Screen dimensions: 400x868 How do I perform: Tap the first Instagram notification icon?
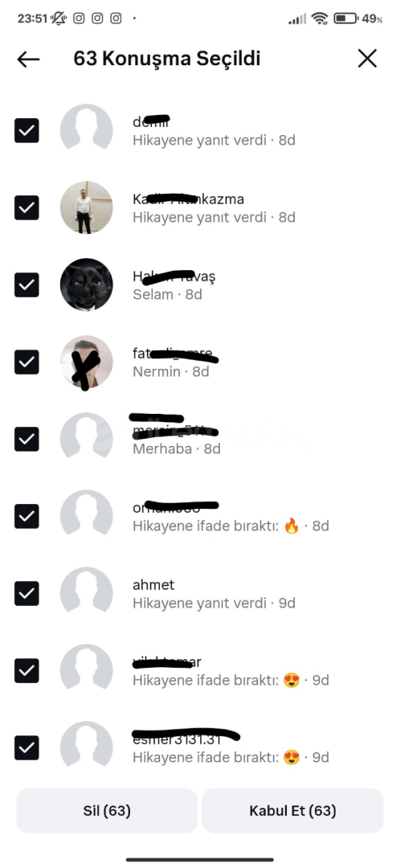point(79,18)
